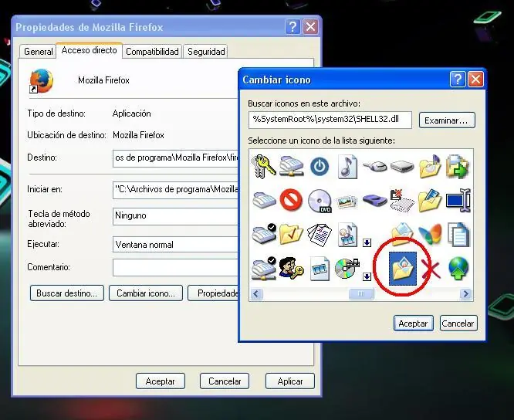This screenshot has width=514, height=420.
Task: Click the icon list horizontal scrollbar thumb
Action: click(x=361, y=294)
